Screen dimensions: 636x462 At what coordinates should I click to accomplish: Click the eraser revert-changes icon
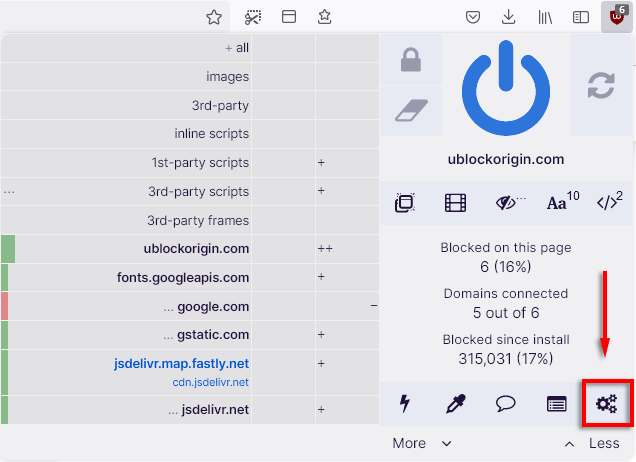pyautogui.click(x=411, y=110)
